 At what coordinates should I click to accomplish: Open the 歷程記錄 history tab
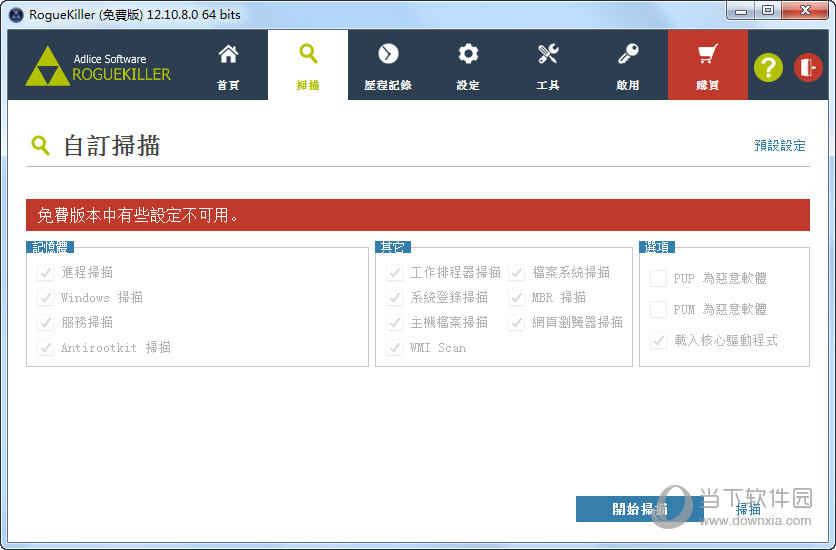point(388,65)
